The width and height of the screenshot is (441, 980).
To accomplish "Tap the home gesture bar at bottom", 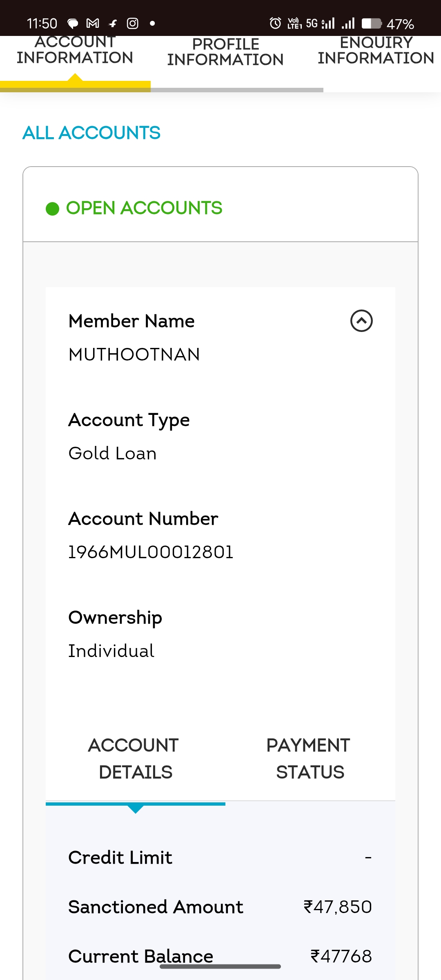I will [220, 967].
